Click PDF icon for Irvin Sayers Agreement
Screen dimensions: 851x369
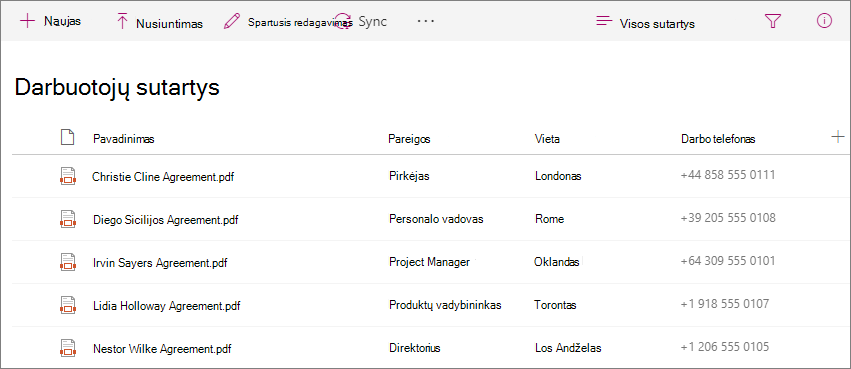tap(67, 262)
